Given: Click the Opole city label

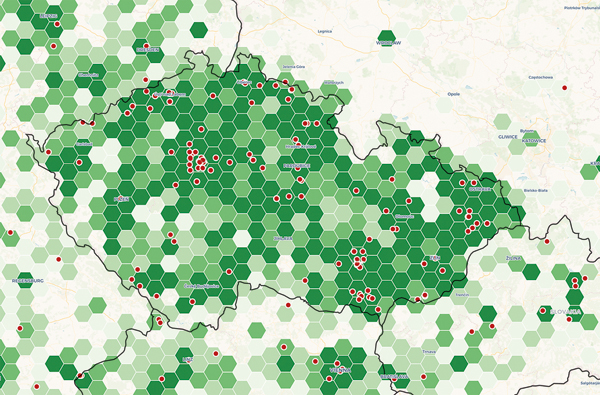Looking at the screenshot, I should [x=453, y=94].
